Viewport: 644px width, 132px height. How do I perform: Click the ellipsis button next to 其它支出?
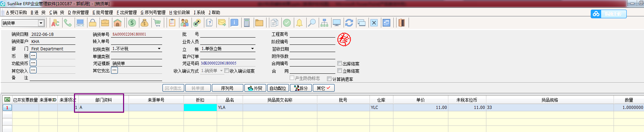tap(114, 70)
